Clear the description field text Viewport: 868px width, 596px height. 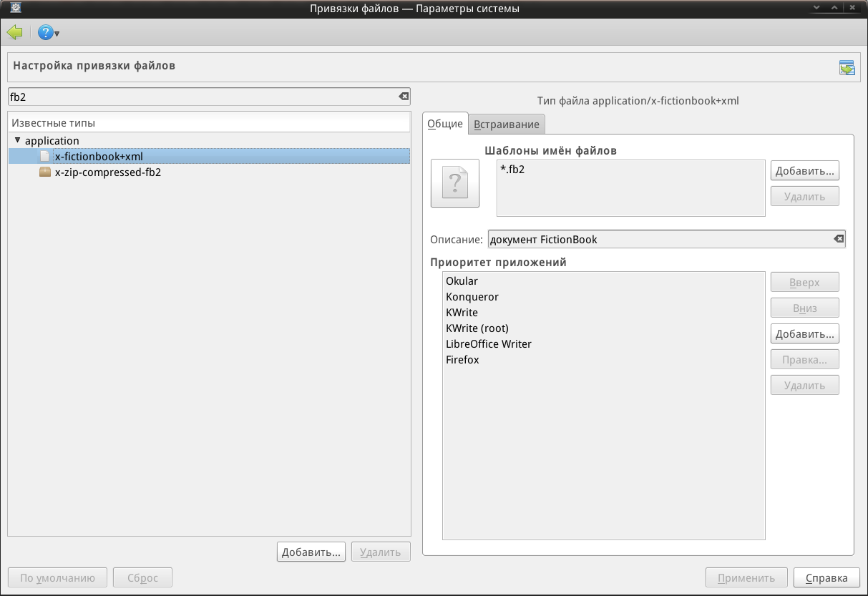[839, 239]
